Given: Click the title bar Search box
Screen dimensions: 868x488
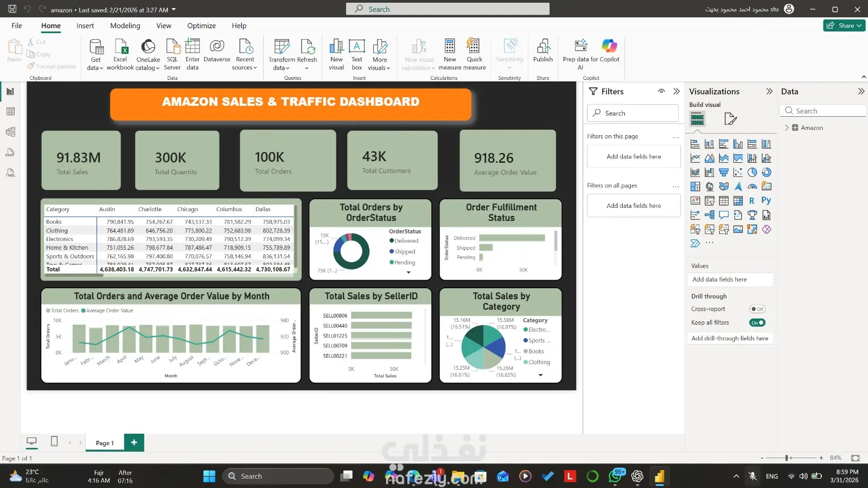Looking at the screenshot, I should click(x=448, y=9).
